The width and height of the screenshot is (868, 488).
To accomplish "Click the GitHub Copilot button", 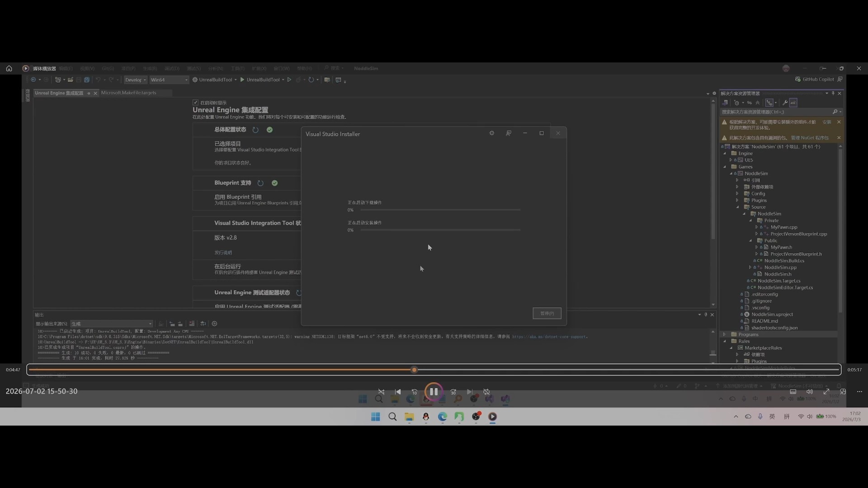I will pos(815,80).
